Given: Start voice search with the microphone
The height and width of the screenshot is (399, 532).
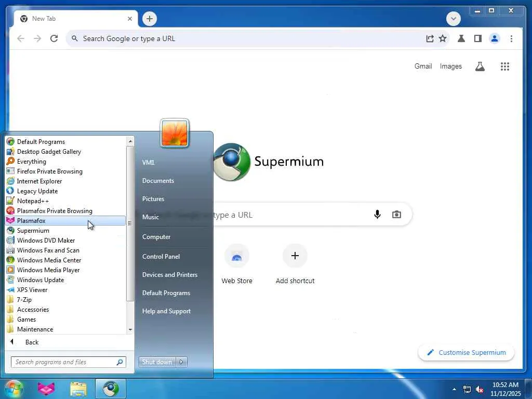Looking at the screenshot, I should click(377, 215).
